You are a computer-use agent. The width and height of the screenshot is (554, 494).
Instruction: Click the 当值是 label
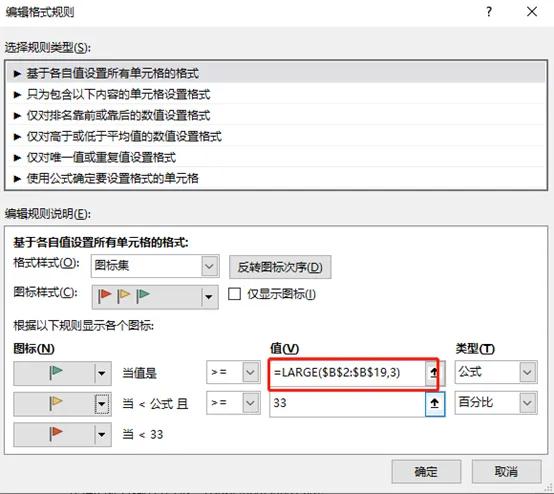(x=139, y=373)
